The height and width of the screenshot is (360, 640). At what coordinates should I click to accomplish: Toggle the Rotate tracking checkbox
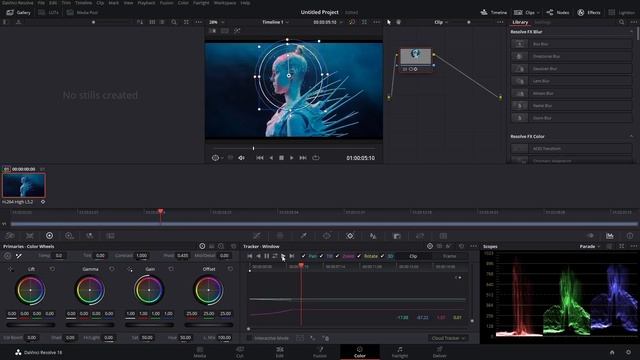point(359,256)
